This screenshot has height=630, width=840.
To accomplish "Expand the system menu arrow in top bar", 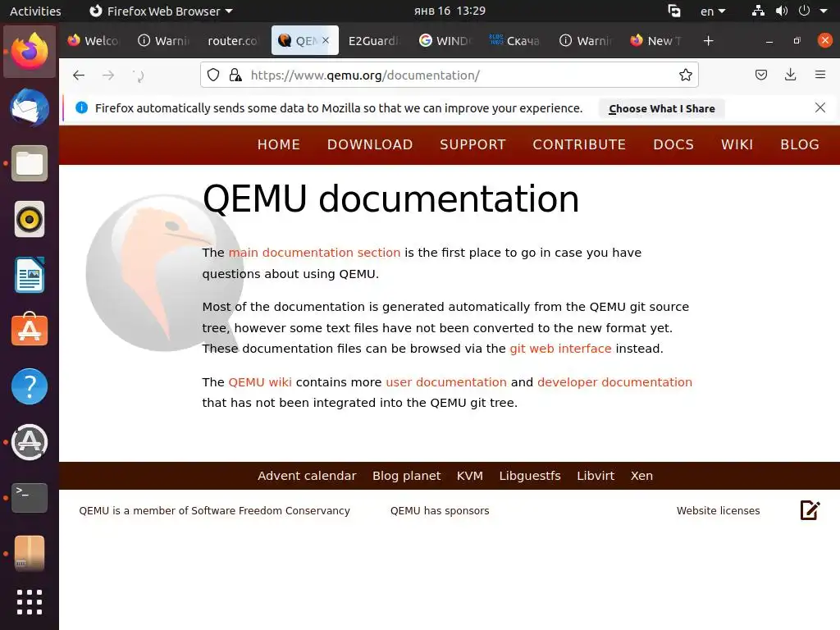I will tap(824, 11).
